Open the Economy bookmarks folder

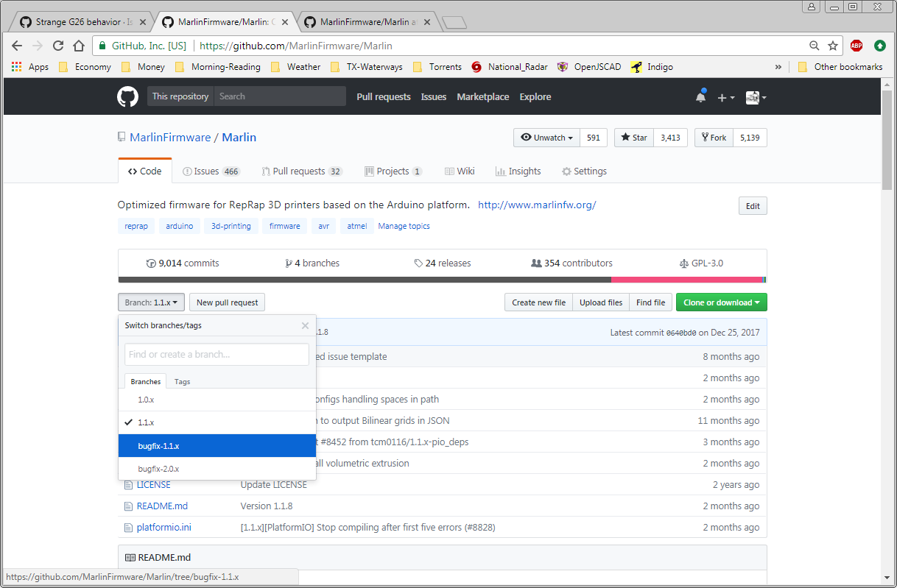coord(85,67)
